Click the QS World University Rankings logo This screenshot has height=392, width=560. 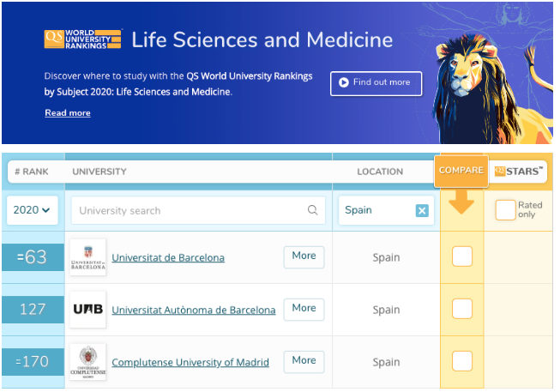click(x=83, y=39)
